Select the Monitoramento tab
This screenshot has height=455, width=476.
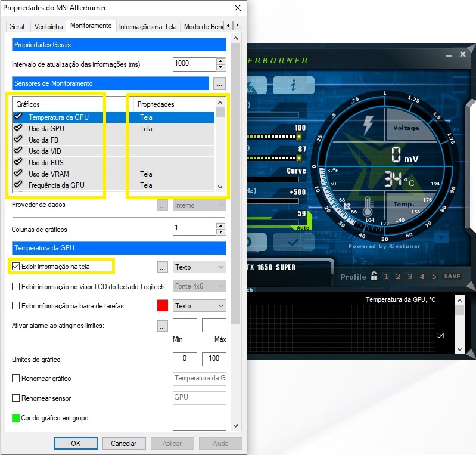91,26
